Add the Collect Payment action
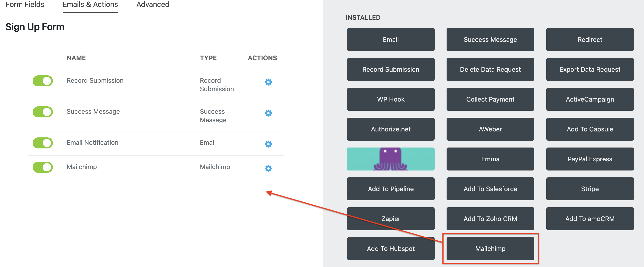This screenshot has height=267, width=644. [490, 99]
